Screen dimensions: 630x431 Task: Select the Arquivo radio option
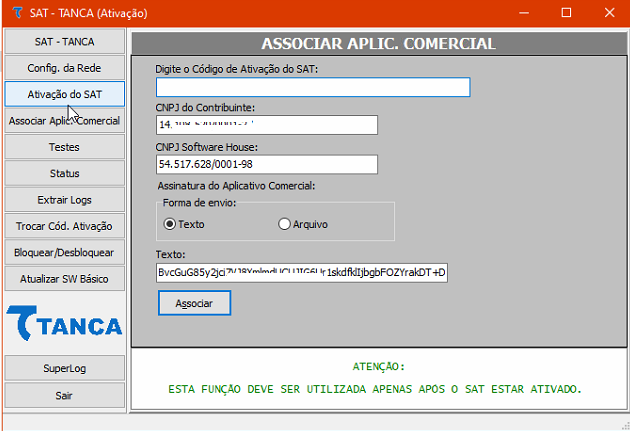pos(303,224)
